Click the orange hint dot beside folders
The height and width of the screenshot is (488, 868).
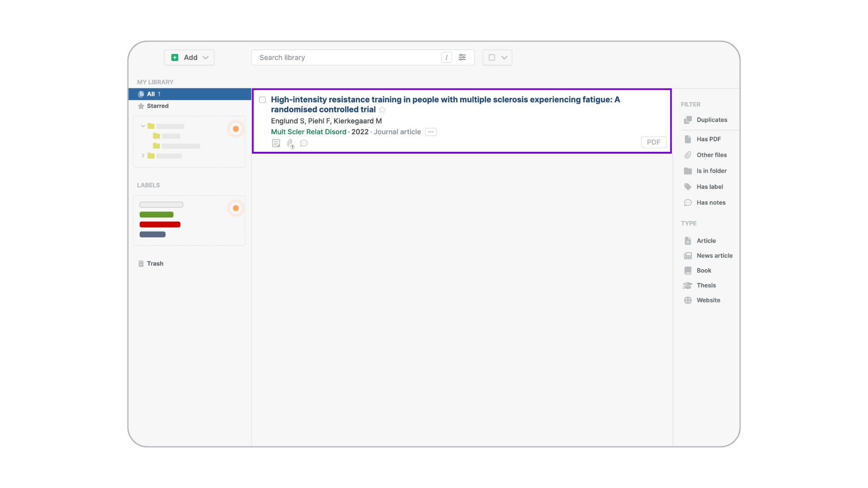click(236, 129)
